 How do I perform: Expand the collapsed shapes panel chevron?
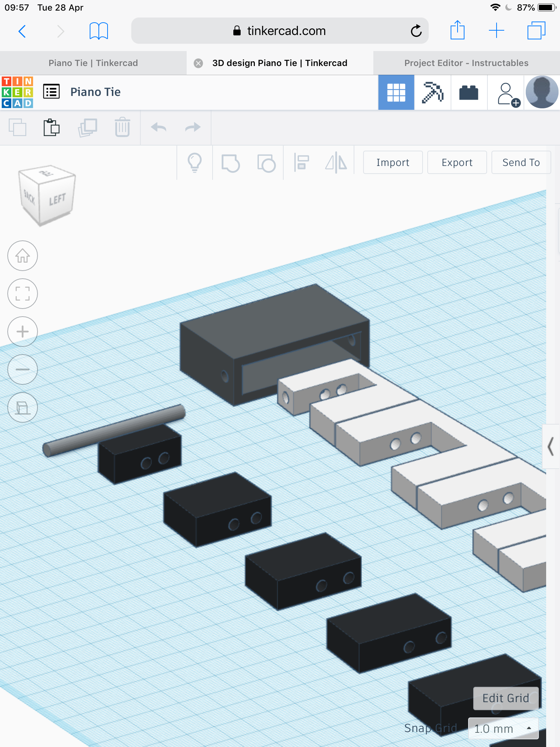[551, 446]
